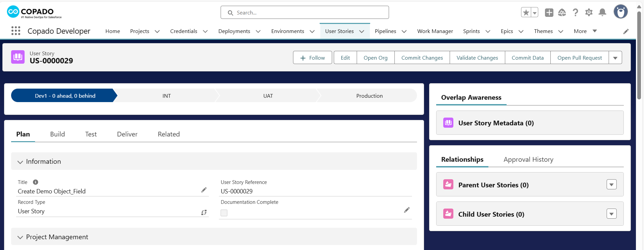The height and width of the screenshot is (250, 644).
Task: Click the Open Org button
Action: 376,58
